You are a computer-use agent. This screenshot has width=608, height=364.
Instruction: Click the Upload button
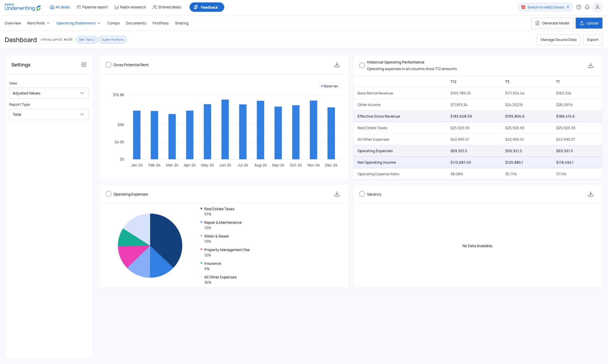(589, 23)
